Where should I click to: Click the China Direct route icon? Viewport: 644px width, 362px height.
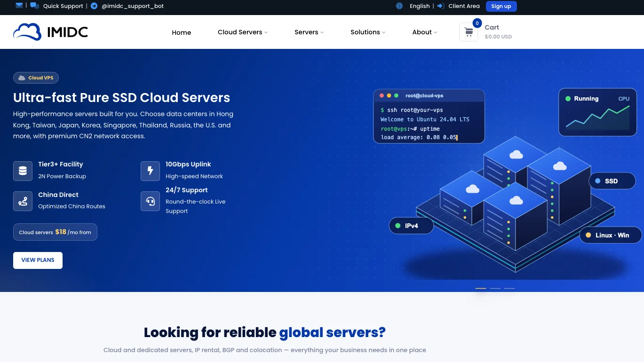[x=23, y=201]
